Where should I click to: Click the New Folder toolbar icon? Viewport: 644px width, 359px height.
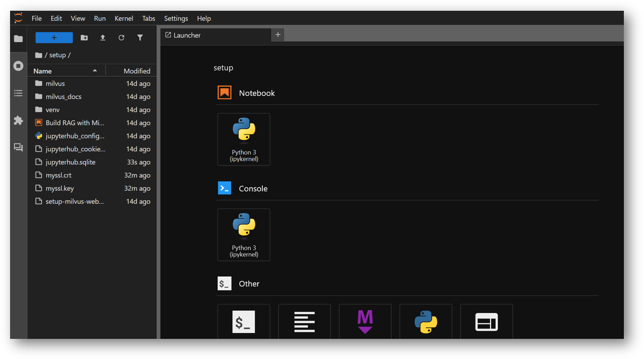tap(84, 38)
